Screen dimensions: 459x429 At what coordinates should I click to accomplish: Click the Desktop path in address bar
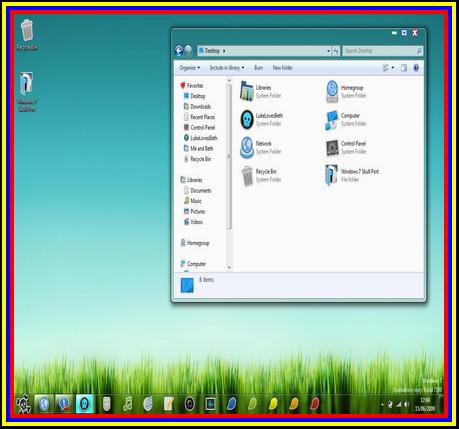[x=212, y=51]
